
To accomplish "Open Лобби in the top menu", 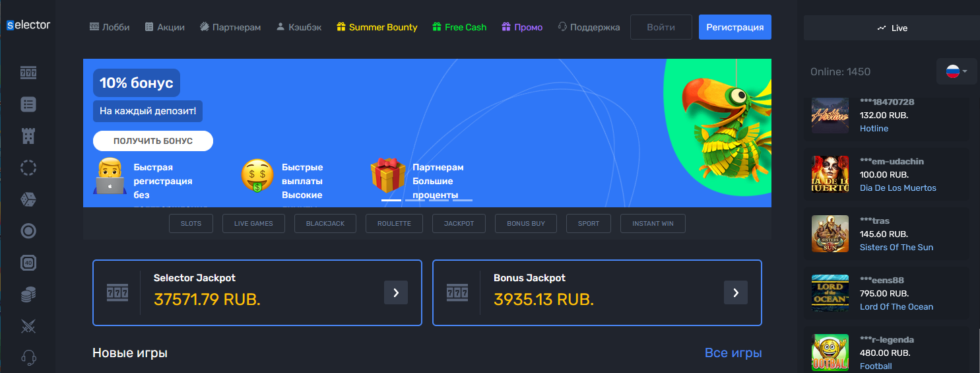I will (110, 27).
